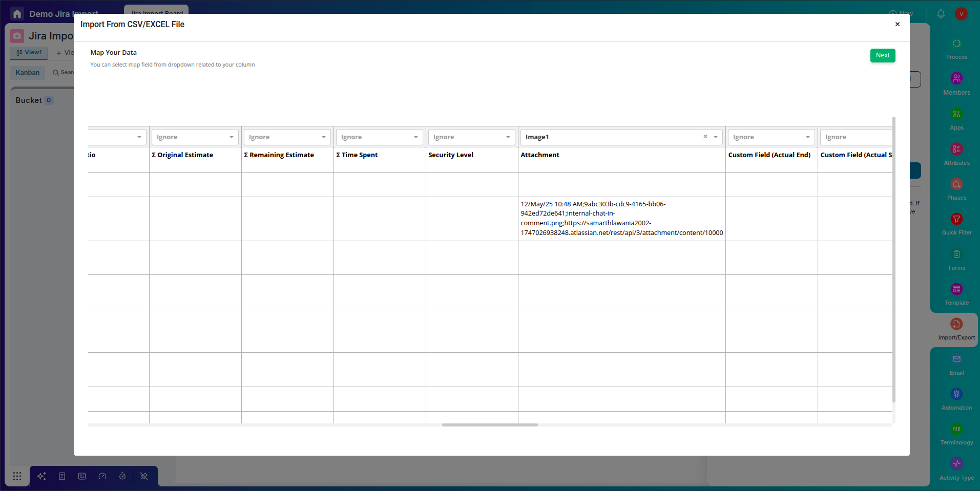980x491 pixels.
Task: Open the Terminology sidebar icon
Action: tap(956, 429)
